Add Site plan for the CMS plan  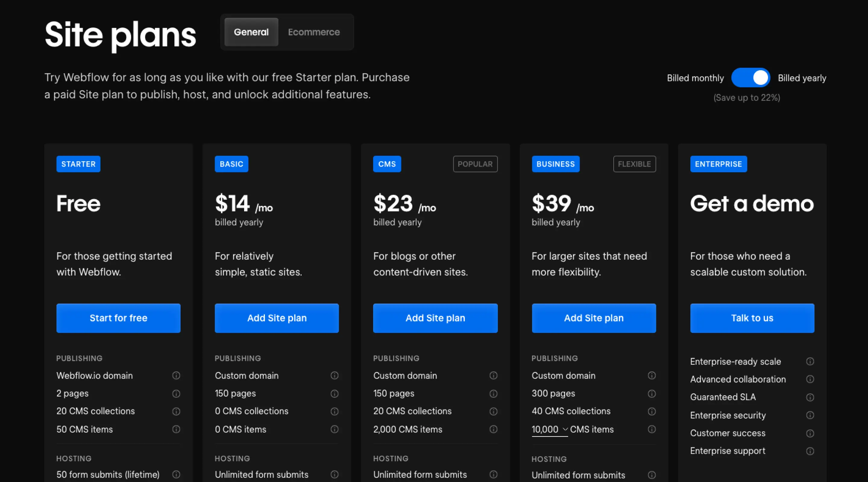point(435,318)
